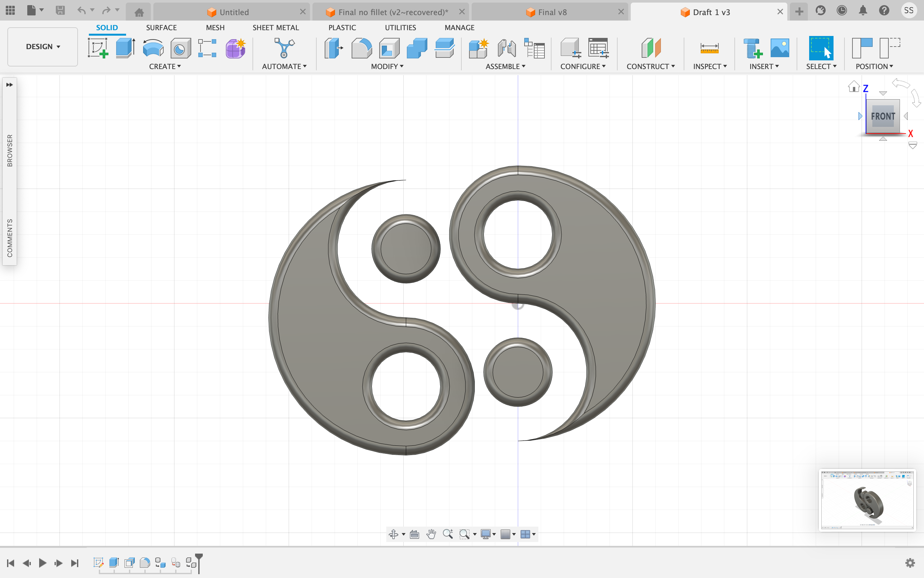Click the Measure tool icon
924x578 pixels.
click(x=709, y=48)
